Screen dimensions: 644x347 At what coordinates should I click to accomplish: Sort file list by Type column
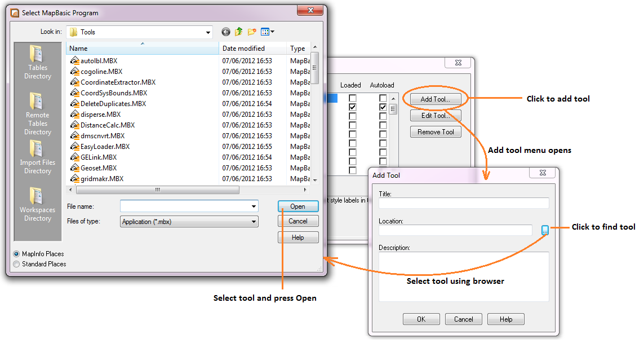pyautogui.click(x=298, y=48)
